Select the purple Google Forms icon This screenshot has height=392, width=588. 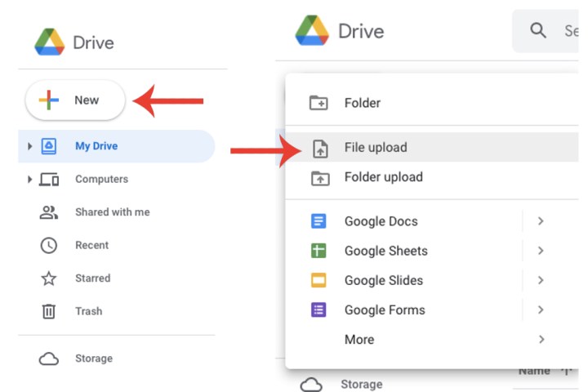318,310
